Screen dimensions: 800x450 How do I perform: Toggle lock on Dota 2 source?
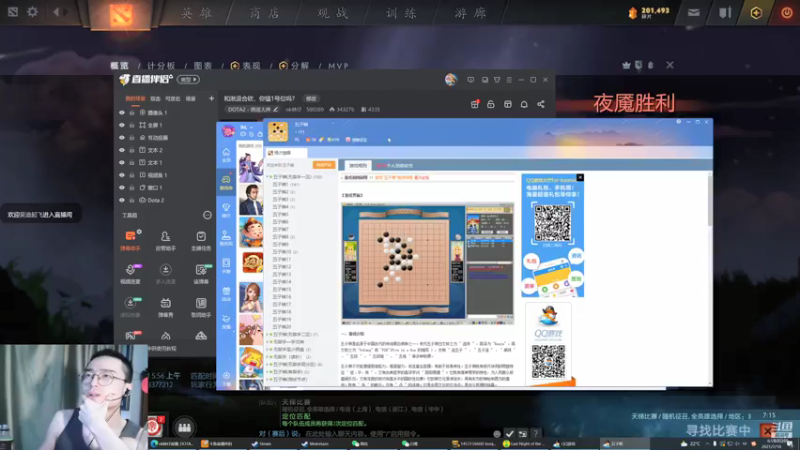pyautogui.click(x=132, y=200)
